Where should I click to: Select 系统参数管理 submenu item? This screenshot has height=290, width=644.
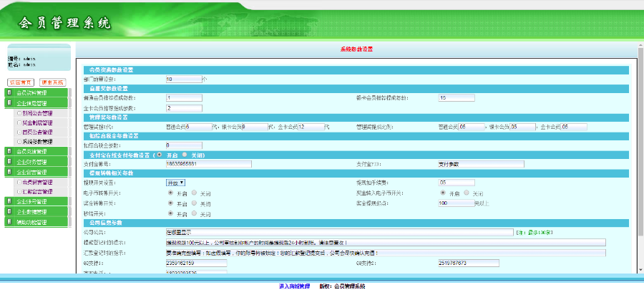37,142
